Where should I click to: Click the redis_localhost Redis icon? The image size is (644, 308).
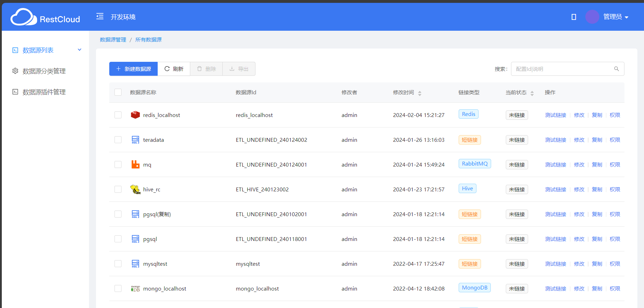tap(135, 115)
